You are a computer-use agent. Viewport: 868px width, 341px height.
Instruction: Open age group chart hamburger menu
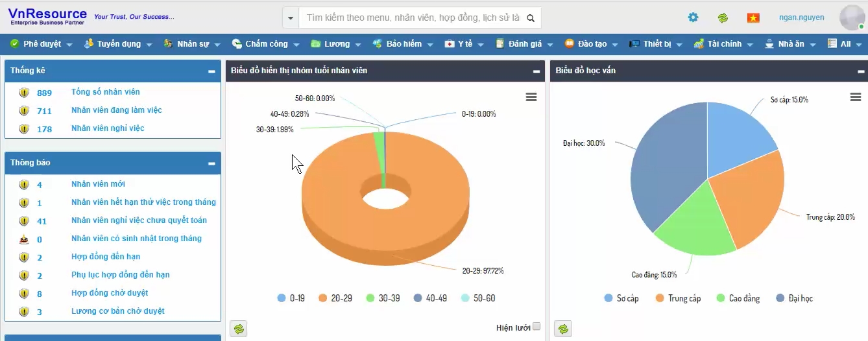531,97
